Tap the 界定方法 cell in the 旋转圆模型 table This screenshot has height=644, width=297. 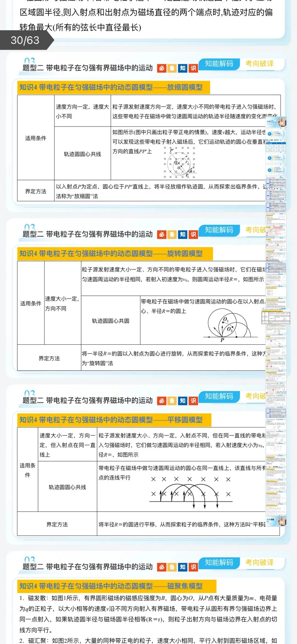49,358
